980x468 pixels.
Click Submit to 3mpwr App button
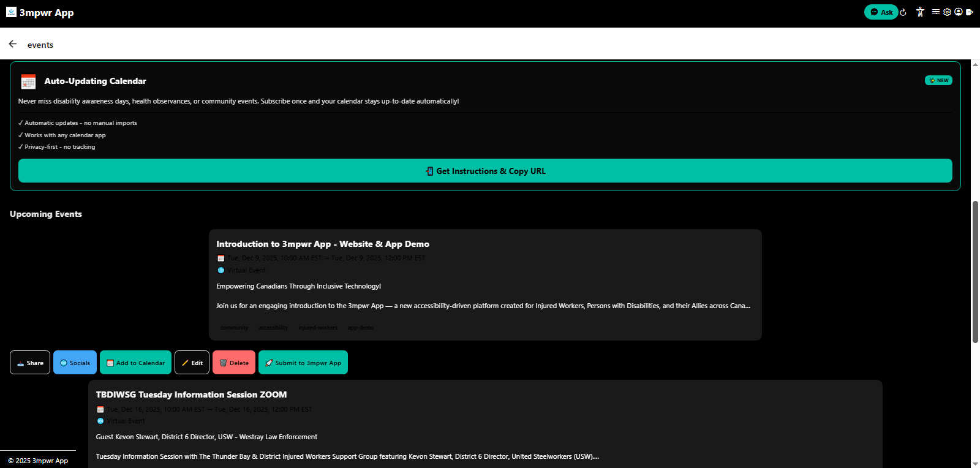[x=303, y=363]
